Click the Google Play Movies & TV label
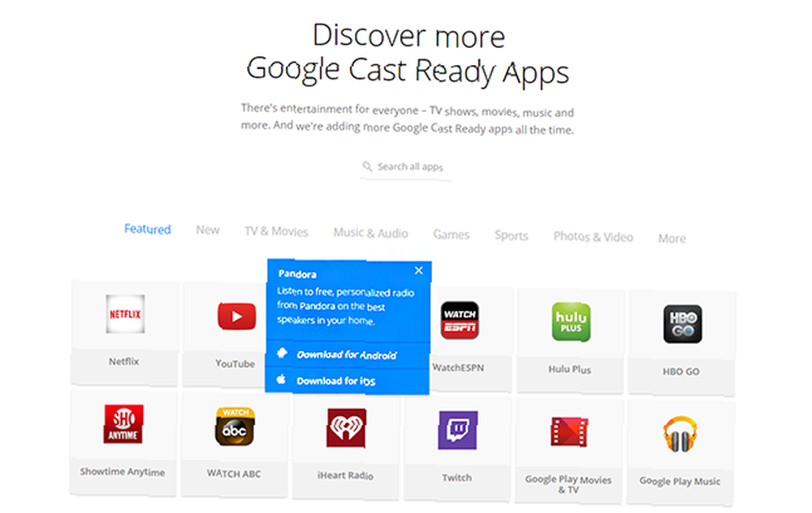The height and width of the screenshot is (513, 812). [x=568, y=485]
